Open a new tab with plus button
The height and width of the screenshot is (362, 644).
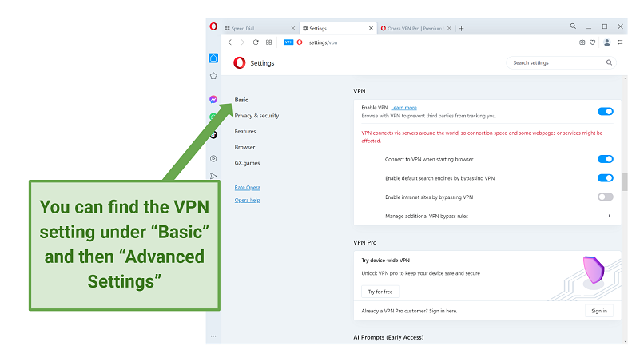(461, 28)
